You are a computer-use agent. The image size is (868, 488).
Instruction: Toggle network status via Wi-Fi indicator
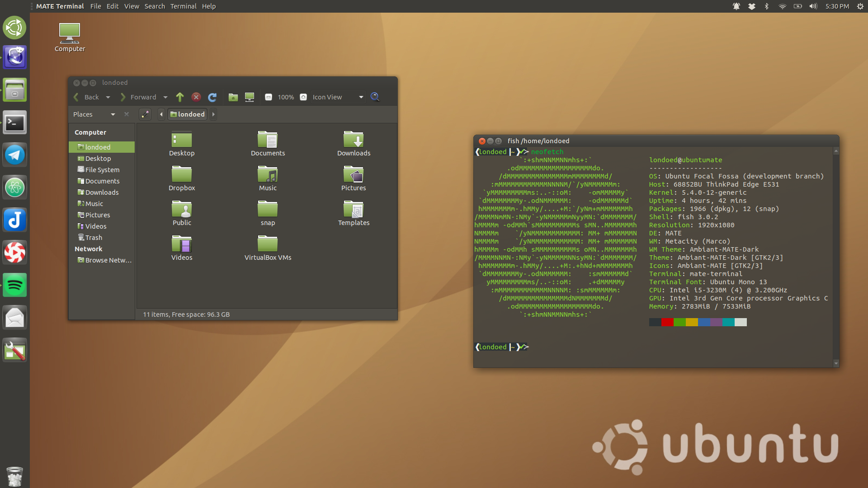coord(782,6)
